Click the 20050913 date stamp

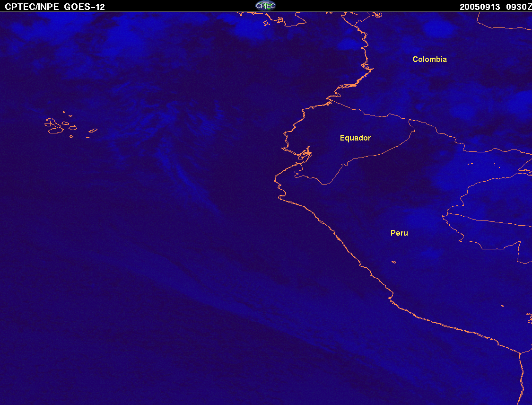click(x=480, y=7)
